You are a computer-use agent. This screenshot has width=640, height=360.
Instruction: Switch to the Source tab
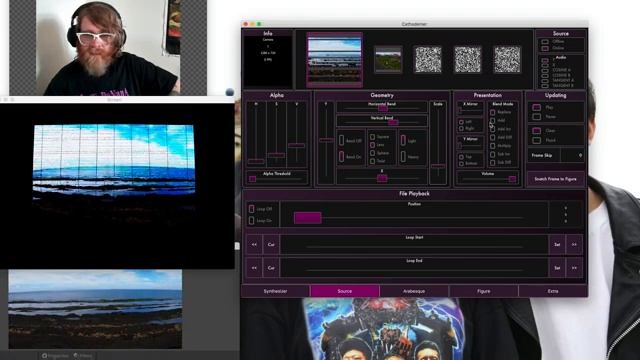click(344, 291)
